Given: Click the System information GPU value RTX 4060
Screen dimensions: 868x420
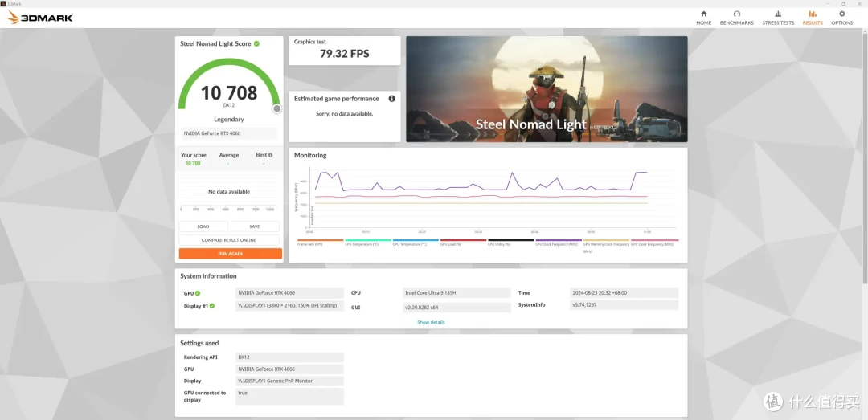Looking at the screenshot, I should coord(289,293).
